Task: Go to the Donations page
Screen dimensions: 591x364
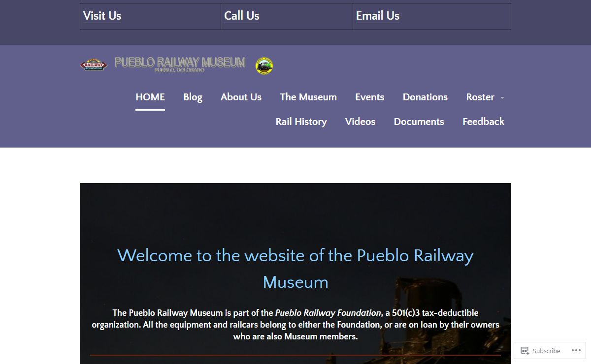Action: click(425, 97)
